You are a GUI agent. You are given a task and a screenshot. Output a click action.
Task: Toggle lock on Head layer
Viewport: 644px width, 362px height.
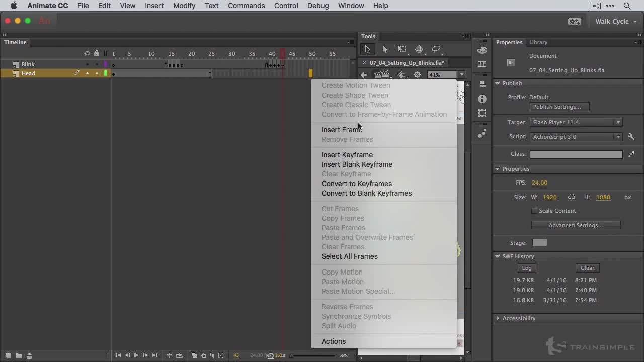point(97,73)
